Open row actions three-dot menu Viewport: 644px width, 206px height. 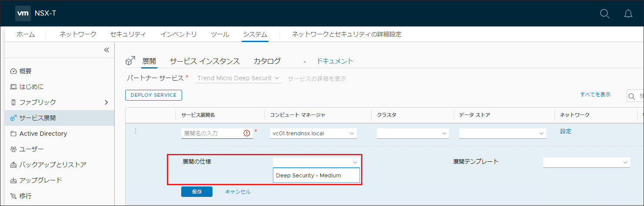[x=135, y=131]
